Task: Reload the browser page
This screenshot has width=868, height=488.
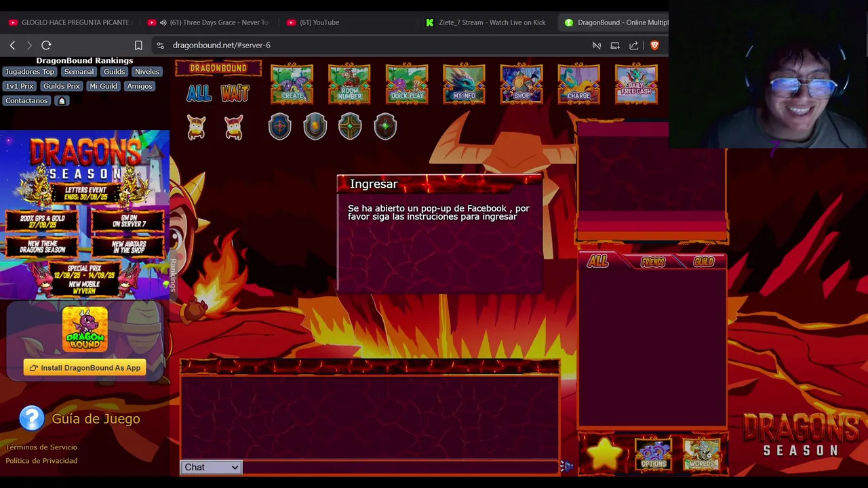Action: point(46,45)
